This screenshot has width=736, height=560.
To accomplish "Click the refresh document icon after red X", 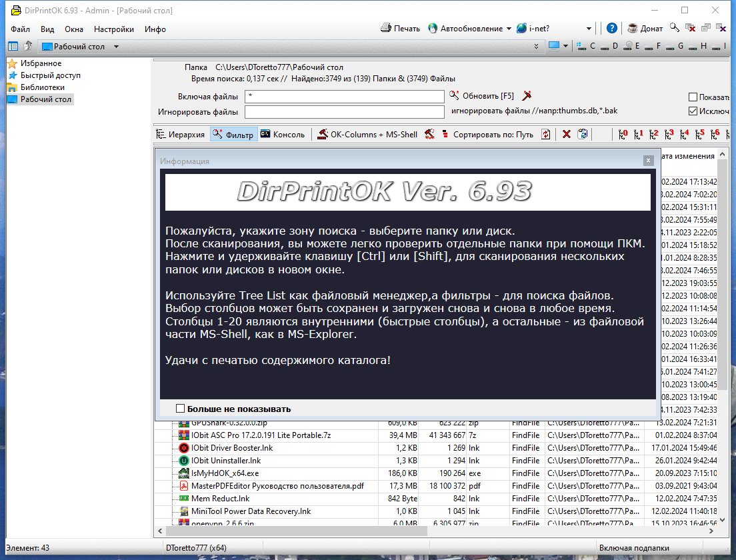I will tap(583, 134).
